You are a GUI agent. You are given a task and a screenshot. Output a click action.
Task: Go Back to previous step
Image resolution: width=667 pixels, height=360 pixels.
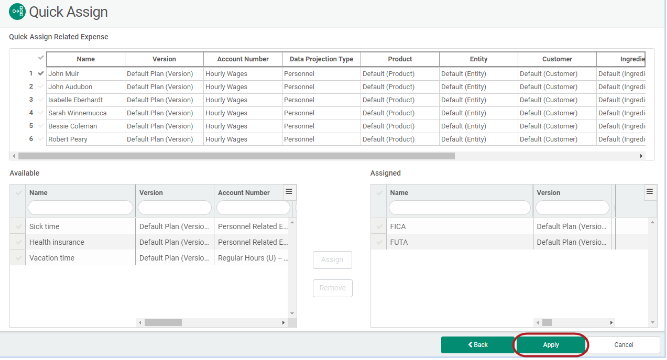coord(478,345)
